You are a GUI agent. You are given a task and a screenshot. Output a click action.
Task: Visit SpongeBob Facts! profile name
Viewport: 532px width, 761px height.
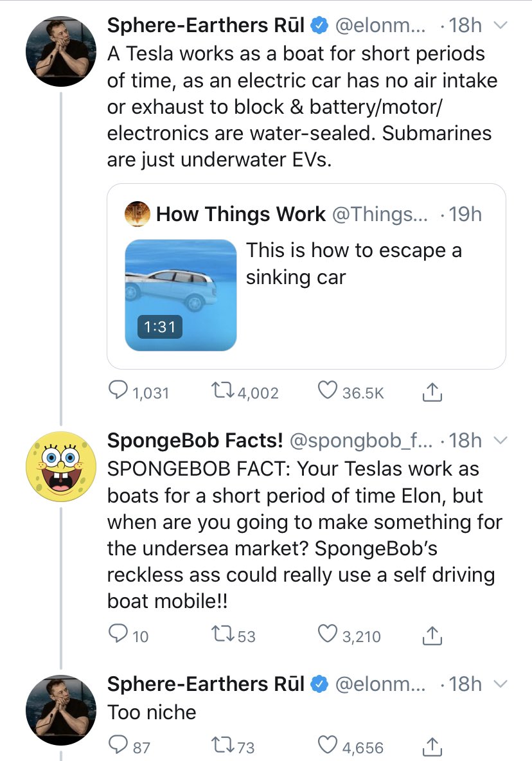[x=195, y=440]
